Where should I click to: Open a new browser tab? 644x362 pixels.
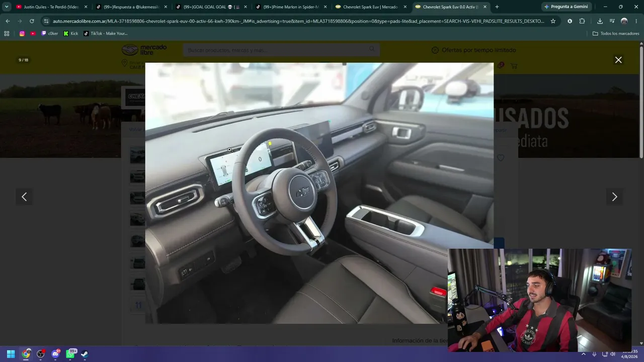[497, 7]
